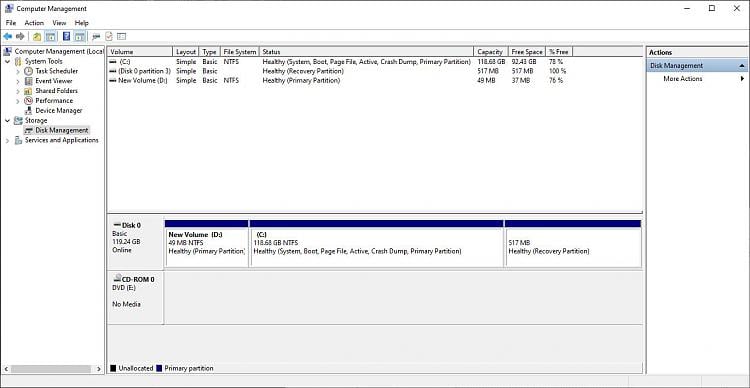Click the Task Scheduler clock icon
This screenshot has width=750, height=388.
pyautogui.click(x=29, y=71)
